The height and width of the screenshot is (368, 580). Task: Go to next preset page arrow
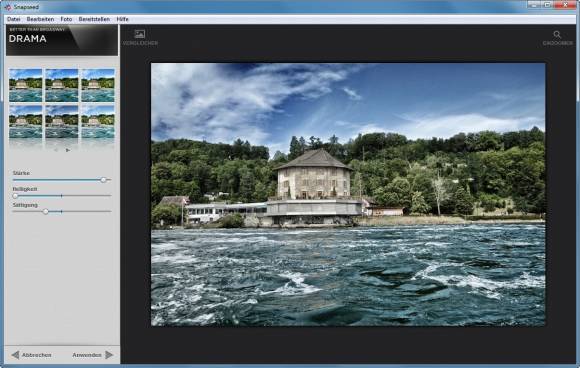pyautogui.click(x=68, y=150)
